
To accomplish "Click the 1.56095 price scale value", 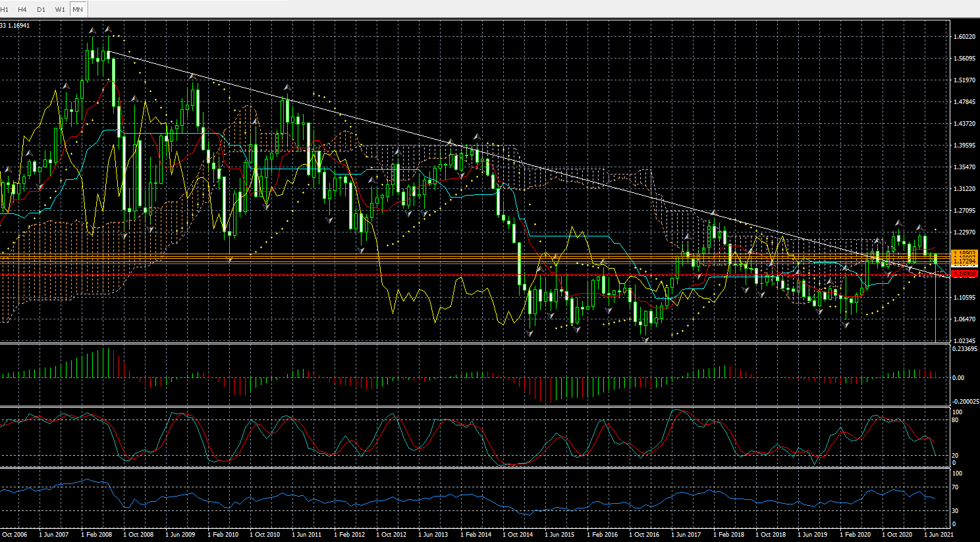I will pyautogui.click(x=964, y=59).
